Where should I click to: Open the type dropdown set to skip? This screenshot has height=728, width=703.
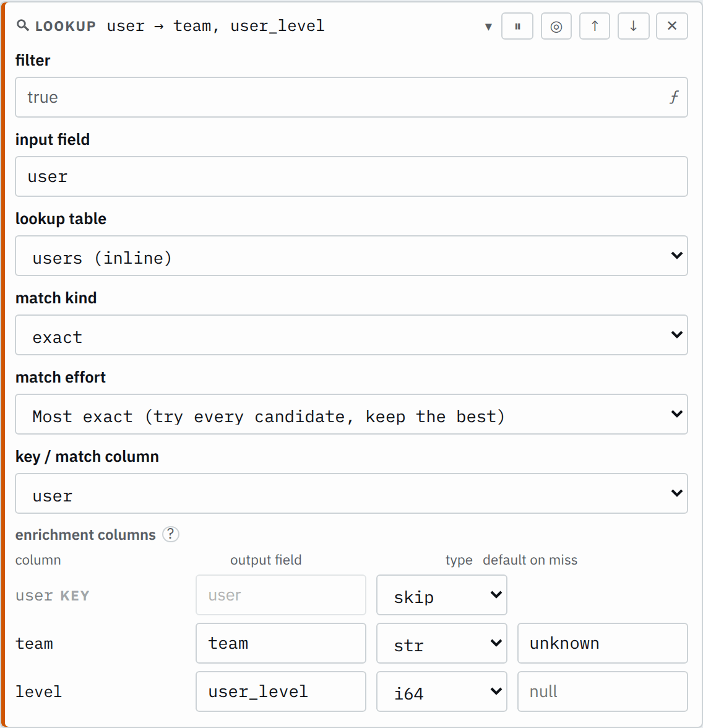click(442, 596)
